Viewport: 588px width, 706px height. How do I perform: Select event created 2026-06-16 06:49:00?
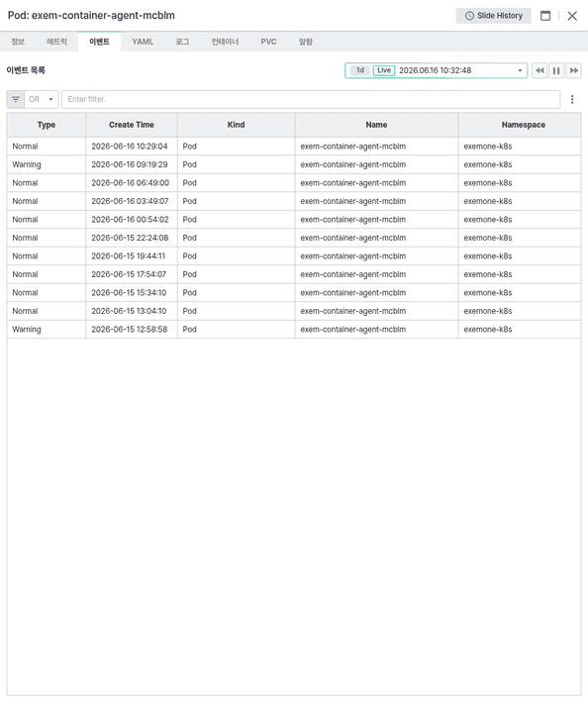tap(294, 183)
